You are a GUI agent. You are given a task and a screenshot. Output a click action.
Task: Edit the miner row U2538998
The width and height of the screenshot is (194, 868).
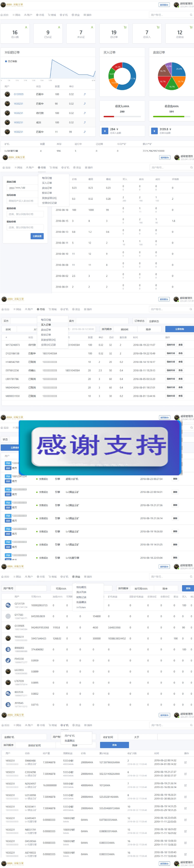click(186, 797)
